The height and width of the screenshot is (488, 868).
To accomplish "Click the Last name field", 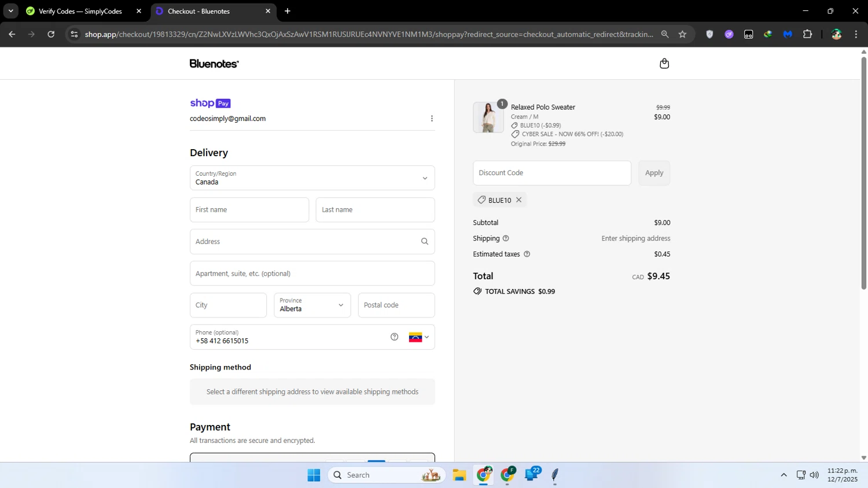I will 376,210.
